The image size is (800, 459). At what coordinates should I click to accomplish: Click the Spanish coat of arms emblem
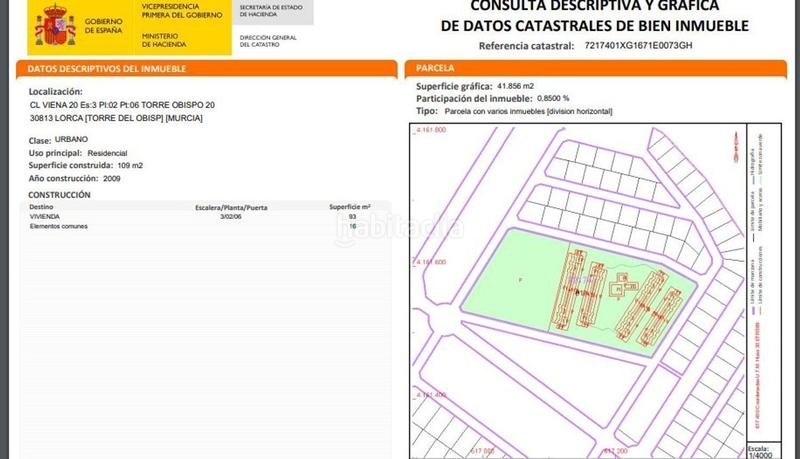point(55,26)
